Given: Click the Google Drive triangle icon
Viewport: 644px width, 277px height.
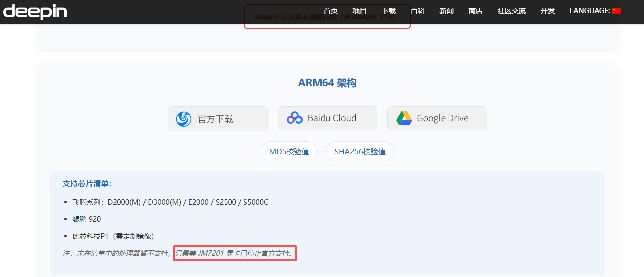Looking at the screenshot, I should click(x=404, y=119).
